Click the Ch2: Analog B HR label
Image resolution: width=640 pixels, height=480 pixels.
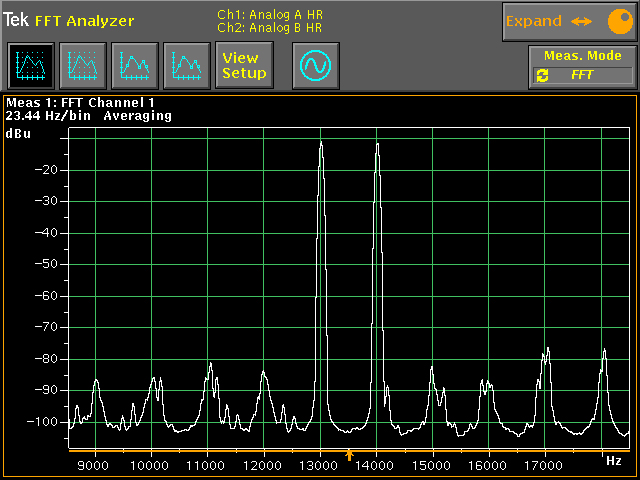coord(270,28)
